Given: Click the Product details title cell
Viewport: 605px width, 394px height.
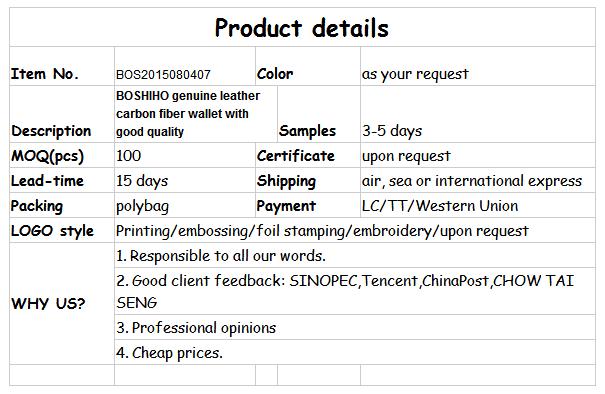Looking at the screenshot, I should point(302,27).
